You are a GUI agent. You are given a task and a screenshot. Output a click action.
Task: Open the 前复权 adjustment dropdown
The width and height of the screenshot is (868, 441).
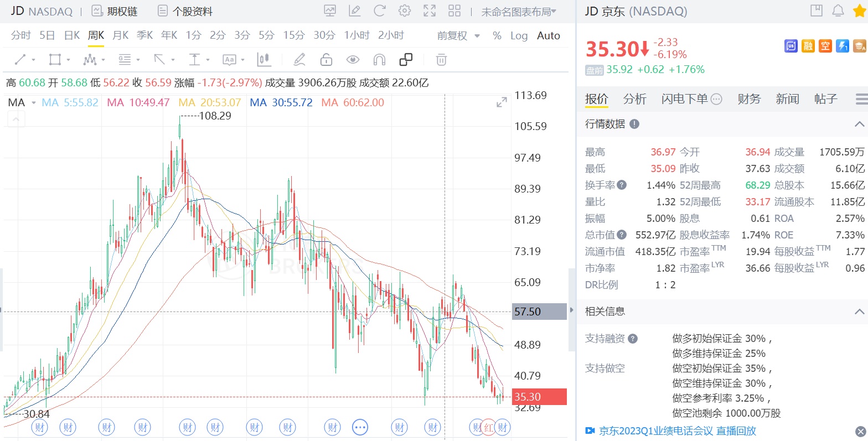[458, 35]
